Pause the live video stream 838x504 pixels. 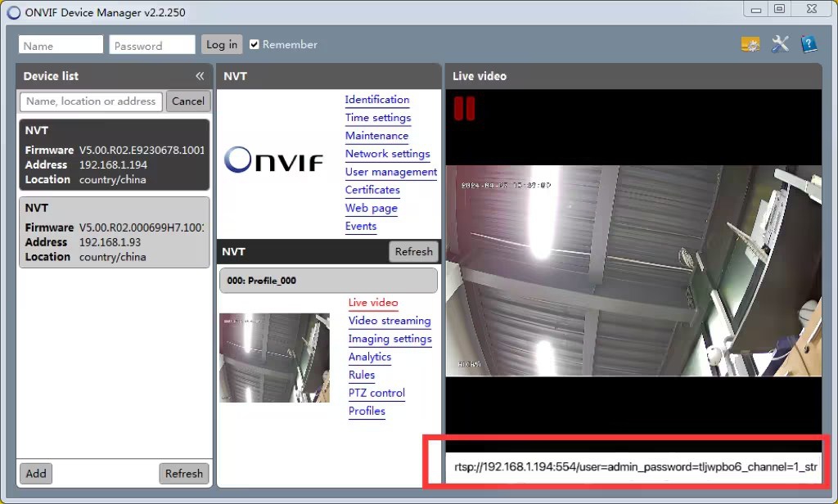464,109
